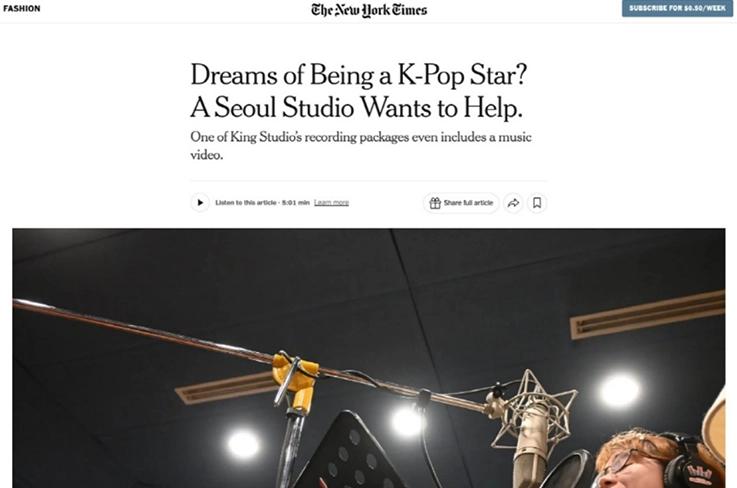Click the King Studio's recording packages subheading

tap(361, 146)
